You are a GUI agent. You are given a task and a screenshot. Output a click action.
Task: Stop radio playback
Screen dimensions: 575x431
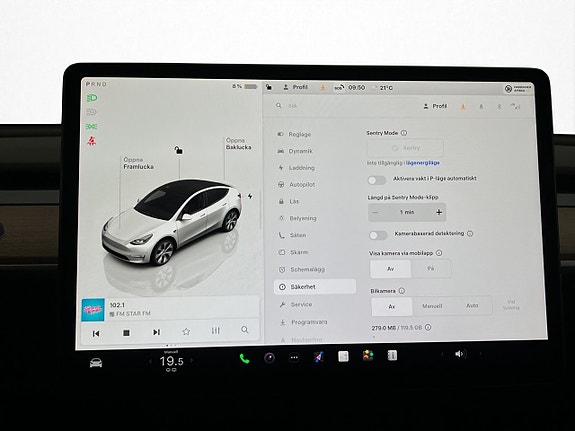[x=126, y=333]
